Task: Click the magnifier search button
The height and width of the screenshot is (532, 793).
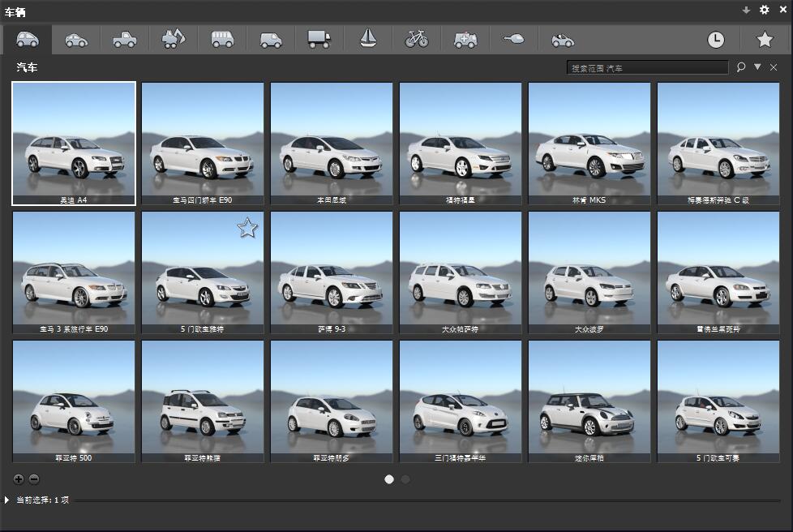Action: coord(741,67)
